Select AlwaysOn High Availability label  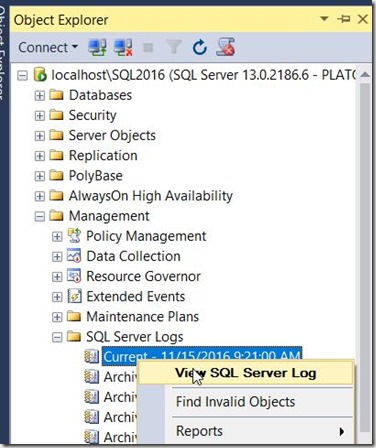pos(151,196)
